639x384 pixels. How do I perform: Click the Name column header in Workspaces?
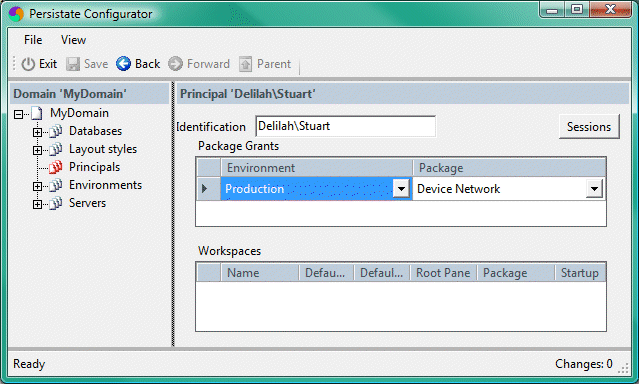pyautogui.click(x=260, y=273)
